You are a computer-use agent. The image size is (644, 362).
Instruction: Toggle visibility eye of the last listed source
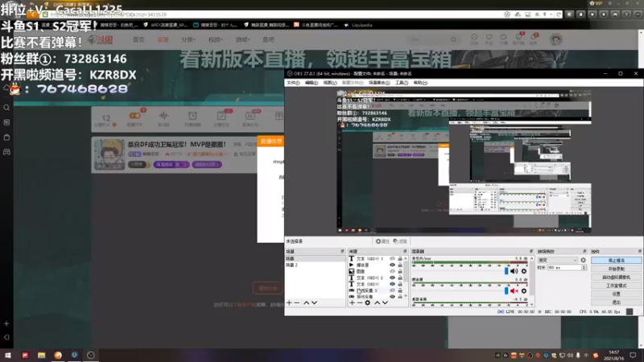(392, 296)
